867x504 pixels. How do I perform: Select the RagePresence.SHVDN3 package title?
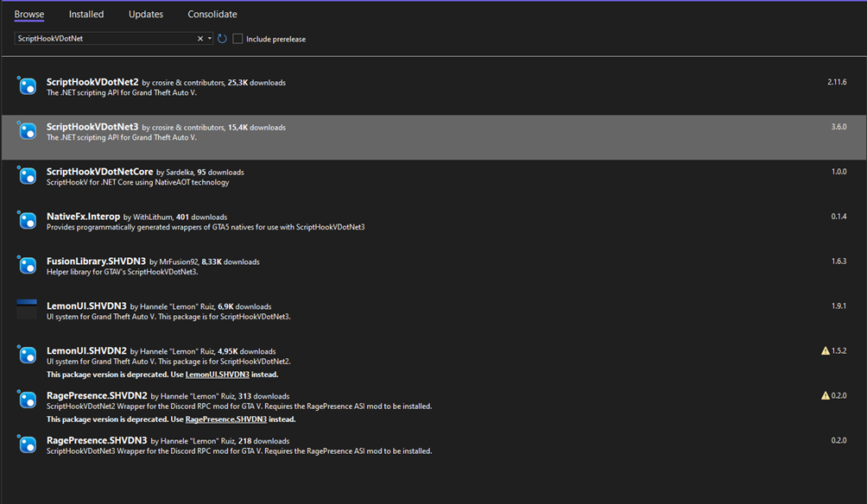97,440
